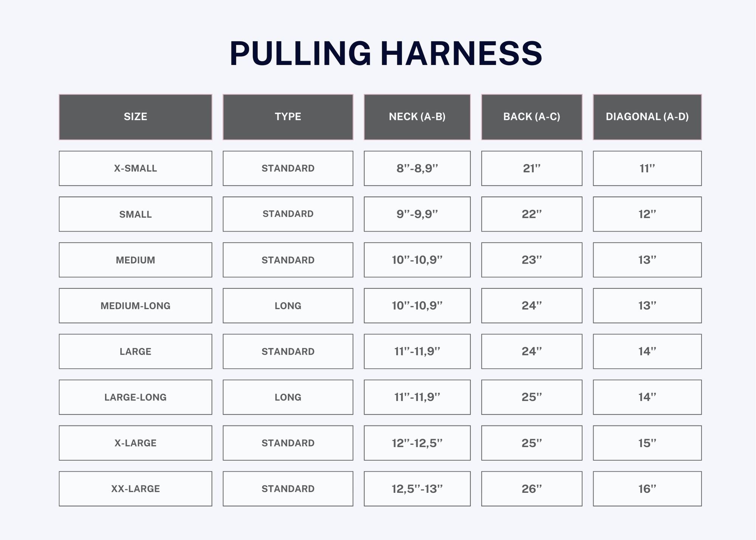Click the 12''-12,5'' neck cell
This screenshot has height=540, width=756.
[417, 443]
